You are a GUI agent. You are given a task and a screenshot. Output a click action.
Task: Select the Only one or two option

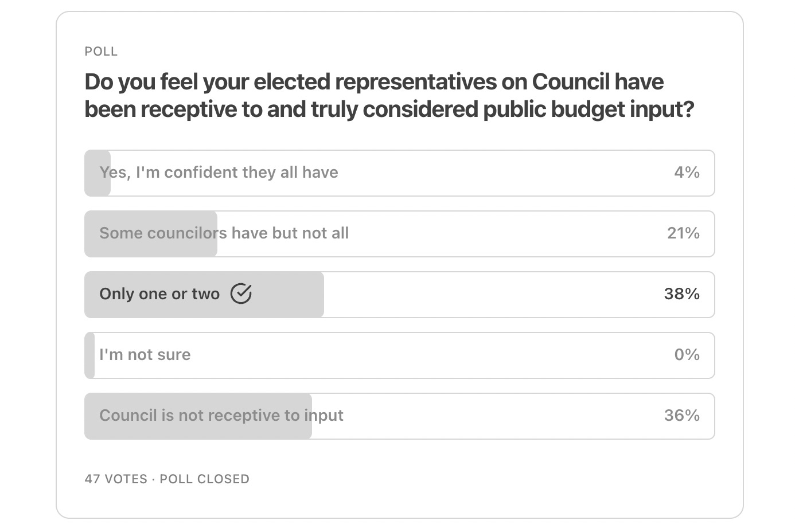399,295
